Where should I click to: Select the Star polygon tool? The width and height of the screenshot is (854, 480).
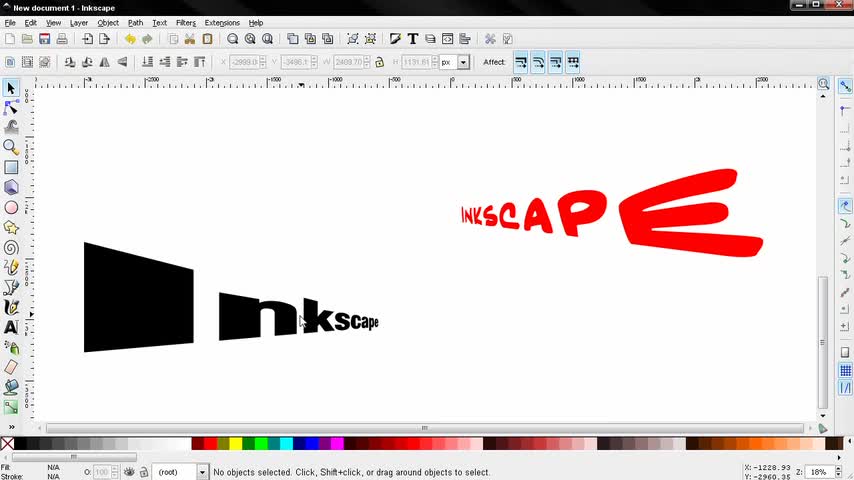pyautogui.click(x=11, y=228)
